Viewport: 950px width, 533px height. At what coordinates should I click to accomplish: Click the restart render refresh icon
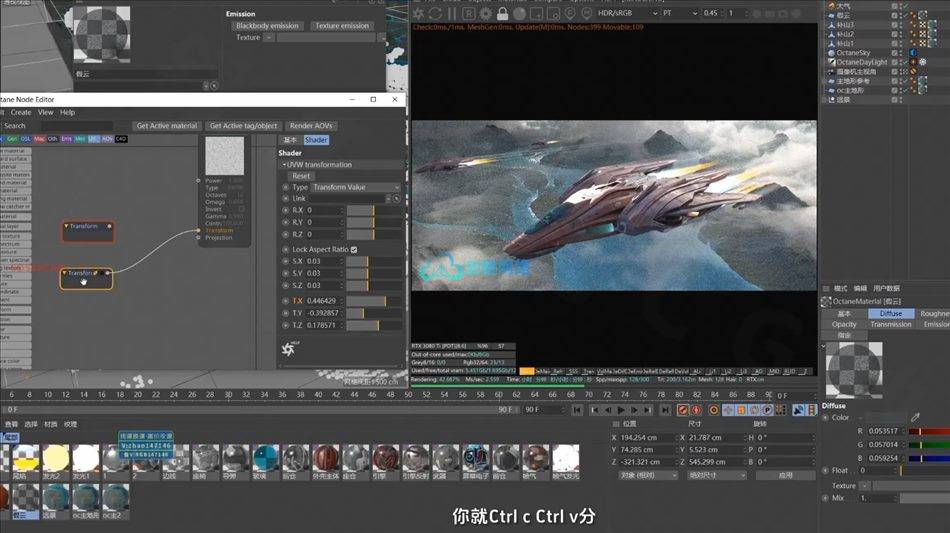435,13
